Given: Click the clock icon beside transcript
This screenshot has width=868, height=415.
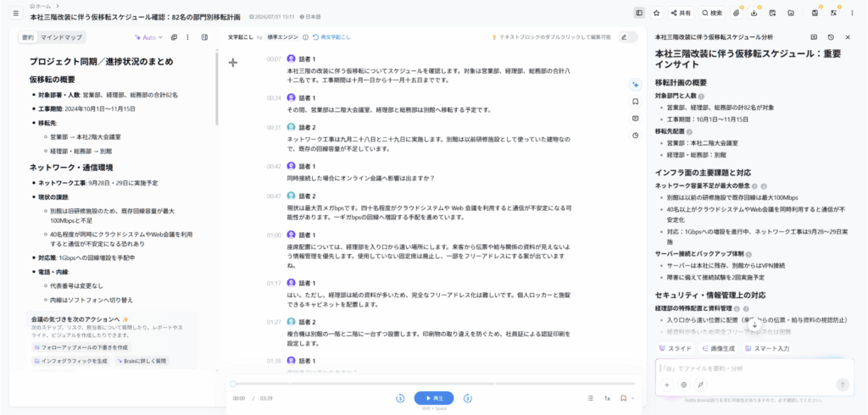Looking at the screenshot, I should [x=635, y=135].
